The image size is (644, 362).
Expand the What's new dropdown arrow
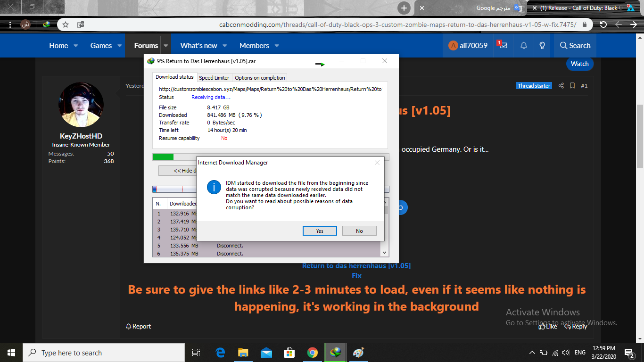tap(225, 46)
